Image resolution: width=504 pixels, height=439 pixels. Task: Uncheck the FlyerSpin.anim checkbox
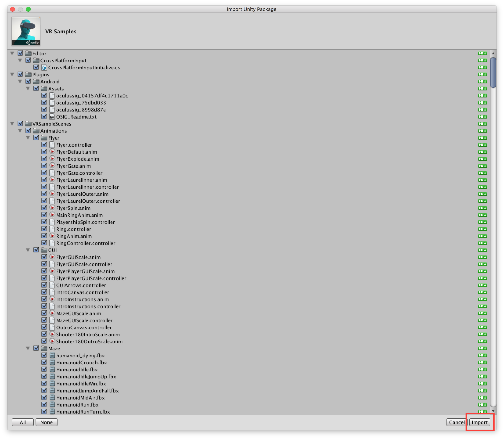click(x=44, y=208)
